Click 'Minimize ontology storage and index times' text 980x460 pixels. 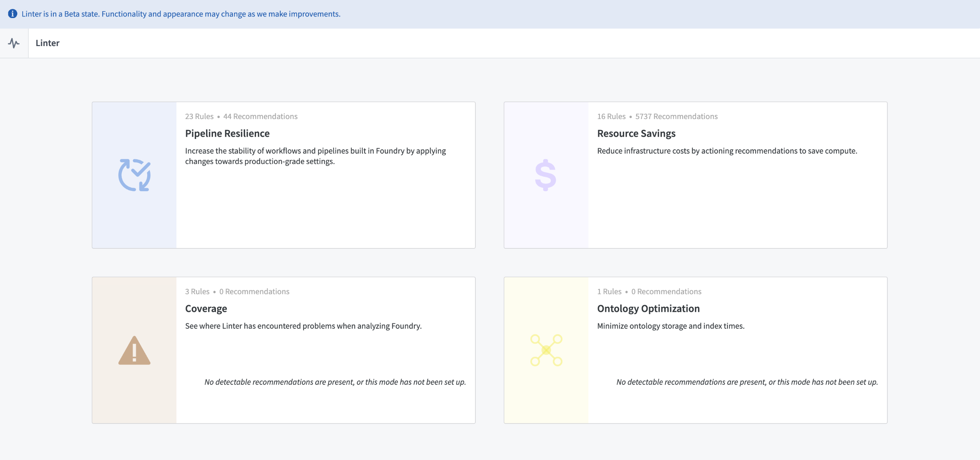671,326
